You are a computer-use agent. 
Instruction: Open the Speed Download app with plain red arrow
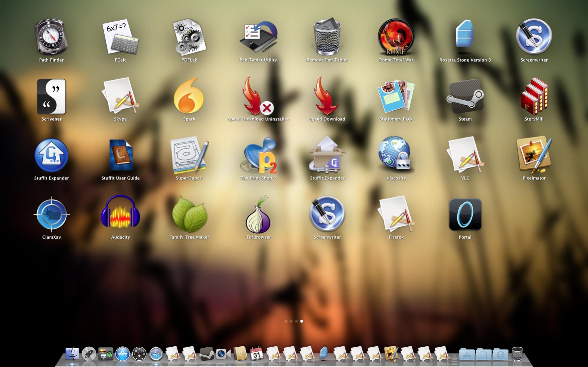(x=327, y=96)
